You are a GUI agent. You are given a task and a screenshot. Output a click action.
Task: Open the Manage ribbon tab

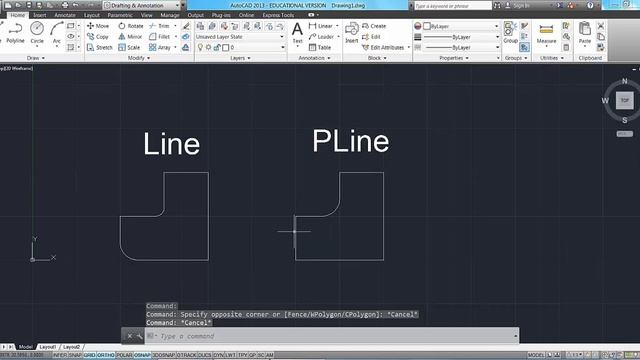coord(170,15)
